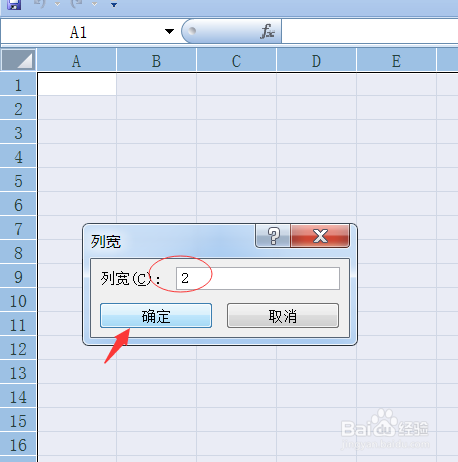Select row 12 header
The image size is (458, 462).
[18, 349]
